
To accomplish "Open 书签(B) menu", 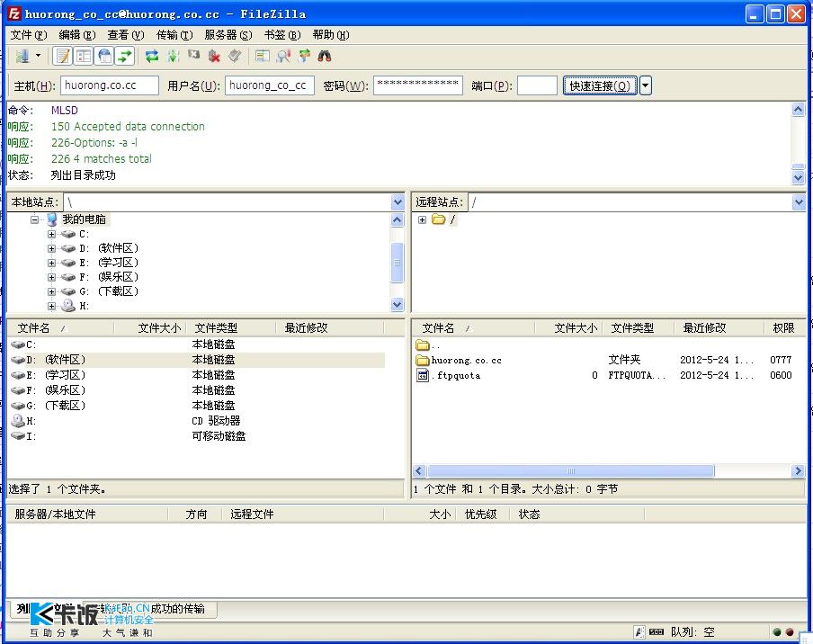I will point(282,35).
